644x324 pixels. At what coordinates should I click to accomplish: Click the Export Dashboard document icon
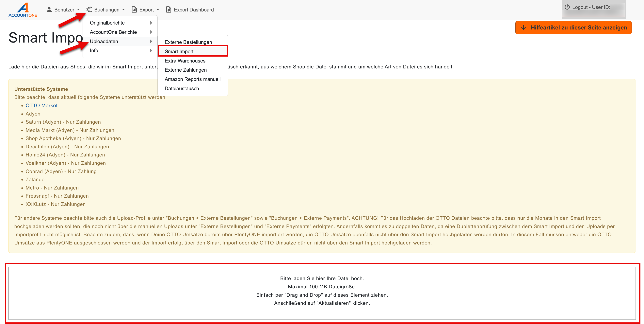169,9
